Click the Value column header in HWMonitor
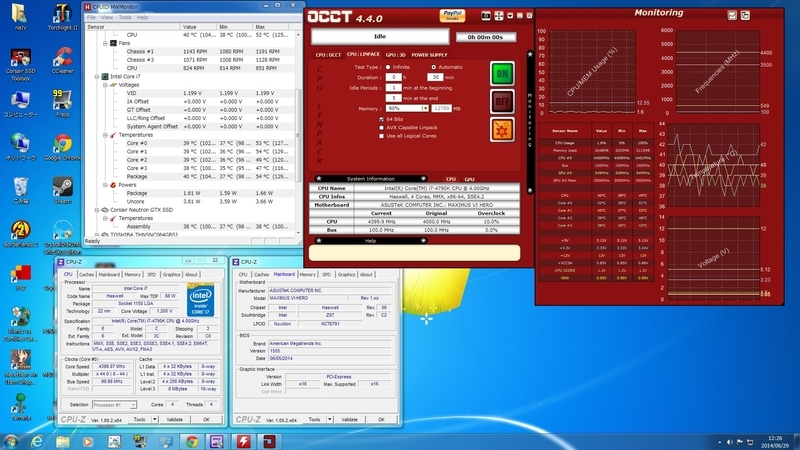Viewport: 800px width, 450px height. pos(198,27)
